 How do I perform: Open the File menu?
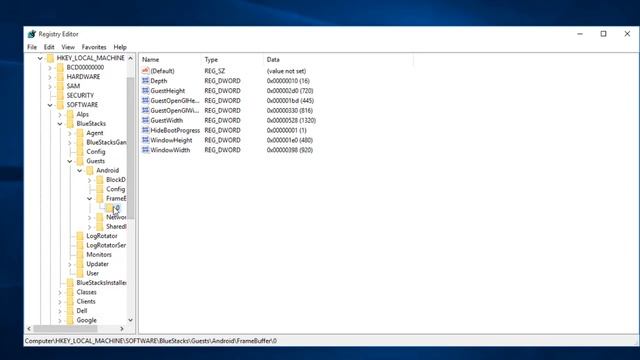32,47
